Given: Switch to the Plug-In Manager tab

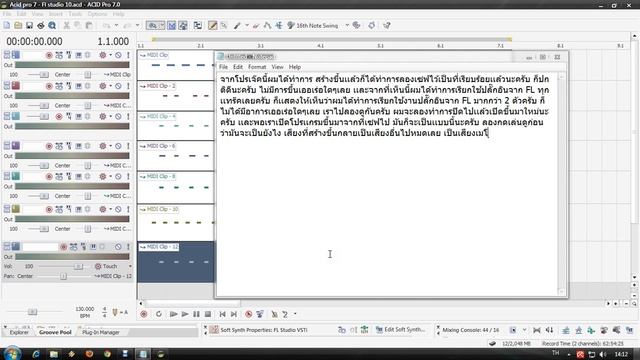Looking at the screenshot, I should (101, 332).
